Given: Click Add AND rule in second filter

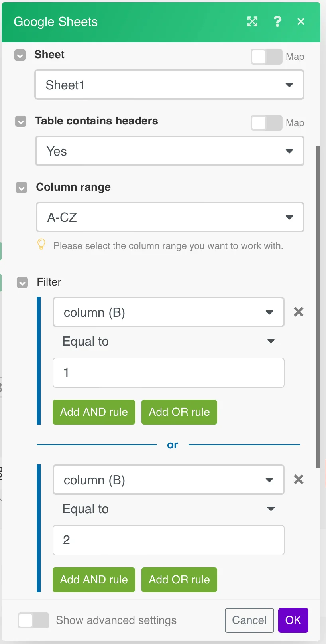Looking at the screenshot, I should 94,580.
